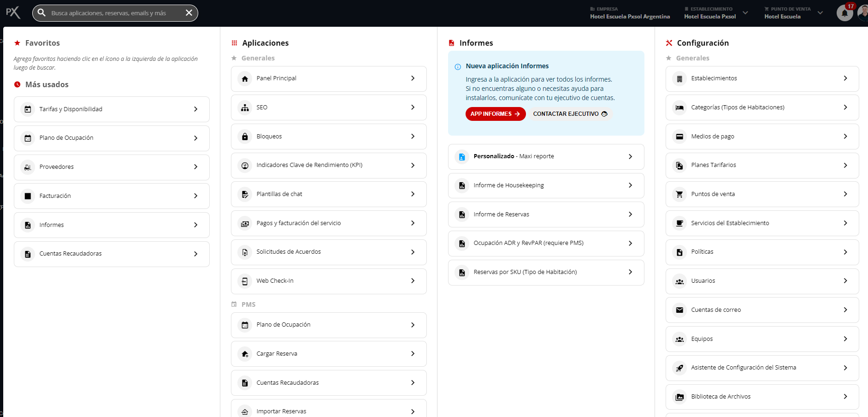This screenshot has width=868, height=417.
Task: Click the Web Check-In icon
Action: click(x=245, y=281)
